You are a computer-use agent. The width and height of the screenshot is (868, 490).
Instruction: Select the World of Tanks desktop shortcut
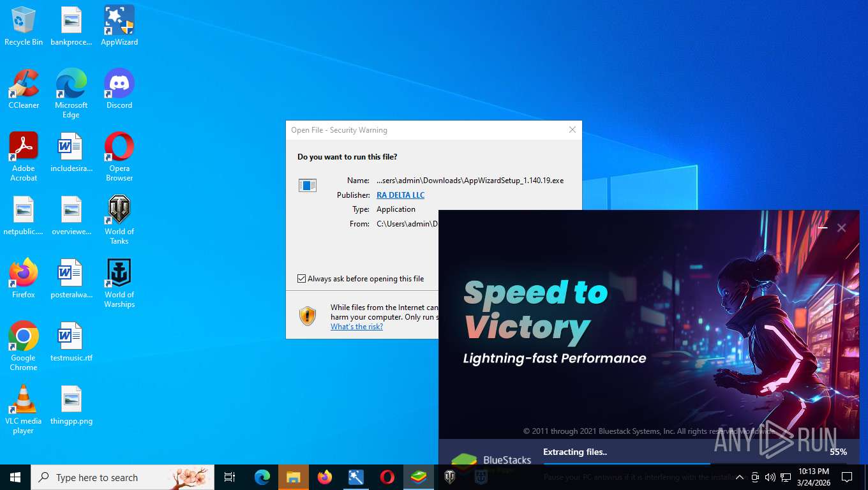coord(119,220)
